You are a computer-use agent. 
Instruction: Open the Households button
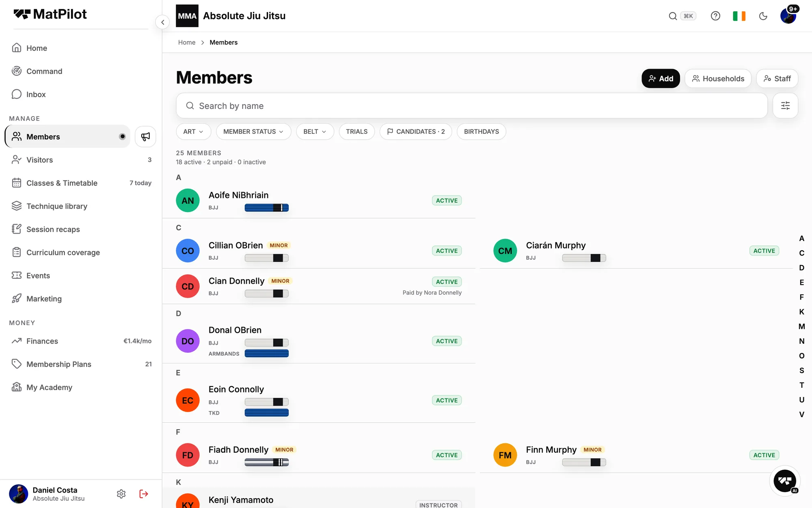[718, 78]
